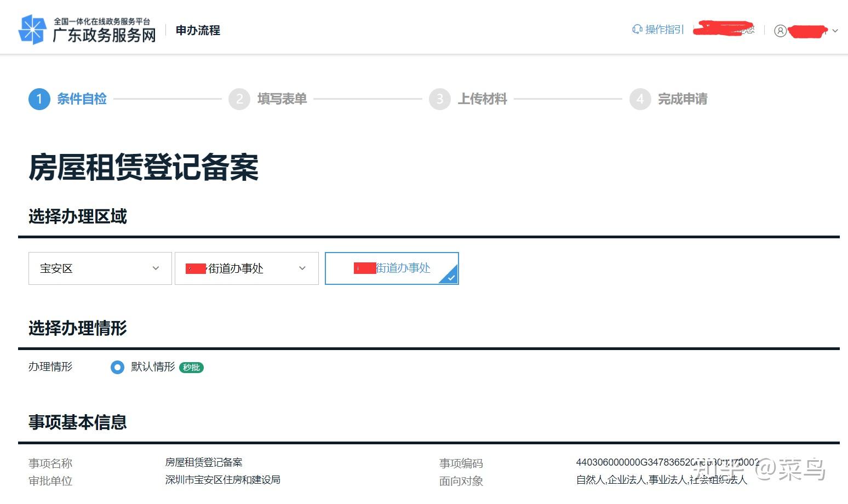The height and width of the screenshot is (504, 848).
Task: Go to the 条件自检 step label
Action: pyautogui.click(x=82, y=99)
